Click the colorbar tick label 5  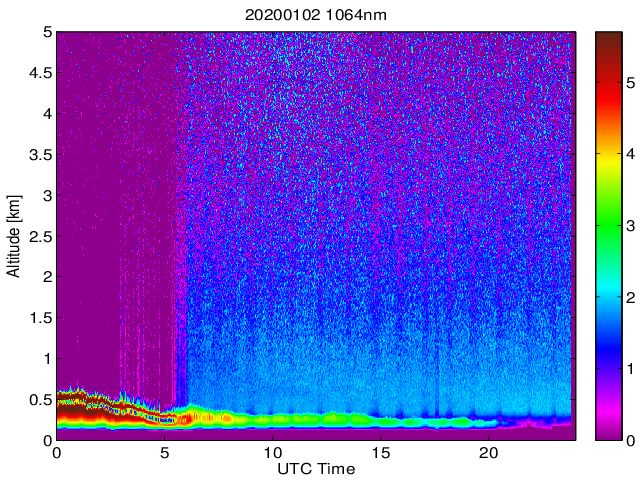click(631, 83)
